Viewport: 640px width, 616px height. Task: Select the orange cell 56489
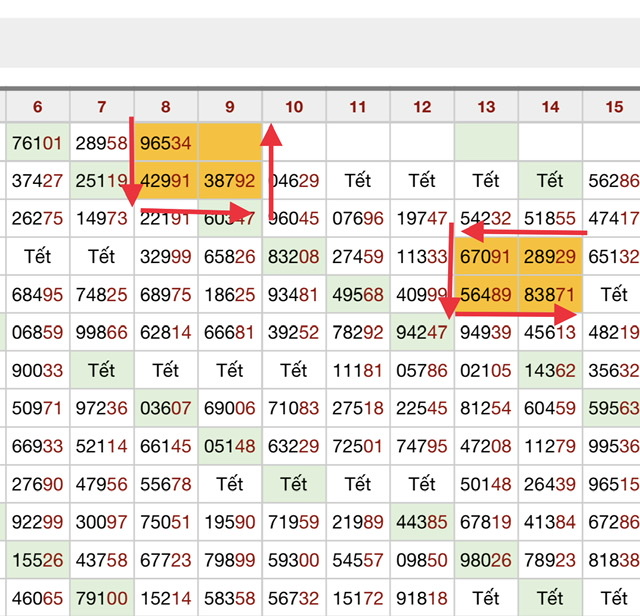486,295
